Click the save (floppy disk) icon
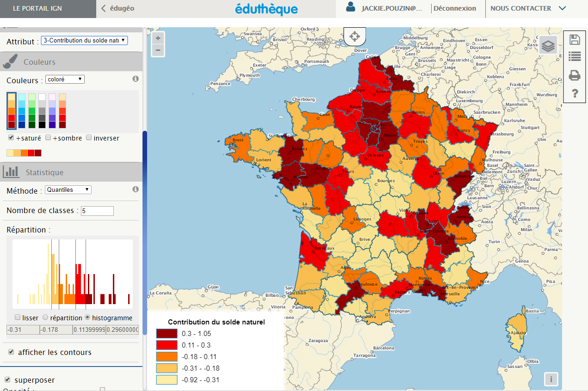588x391 pixels. click(x=575, y=39)
